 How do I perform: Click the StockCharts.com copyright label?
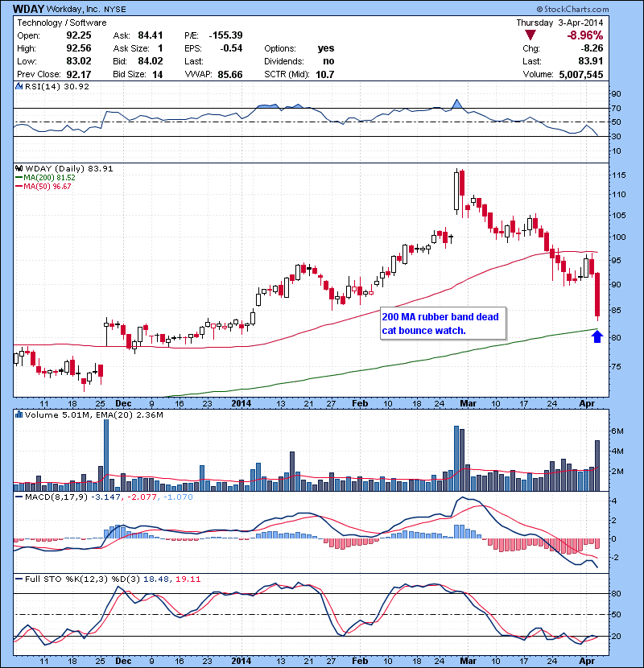point(572,9)
